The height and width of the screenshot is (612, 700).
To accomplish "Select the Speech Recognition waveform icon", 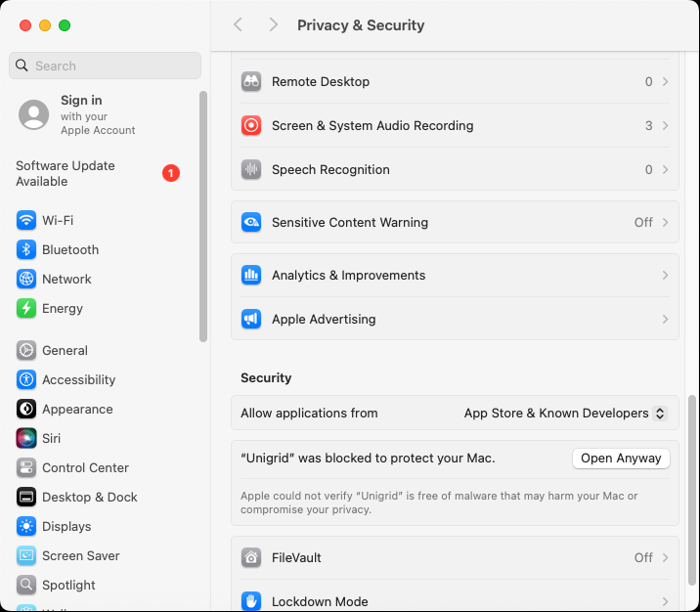I will 251,170.
